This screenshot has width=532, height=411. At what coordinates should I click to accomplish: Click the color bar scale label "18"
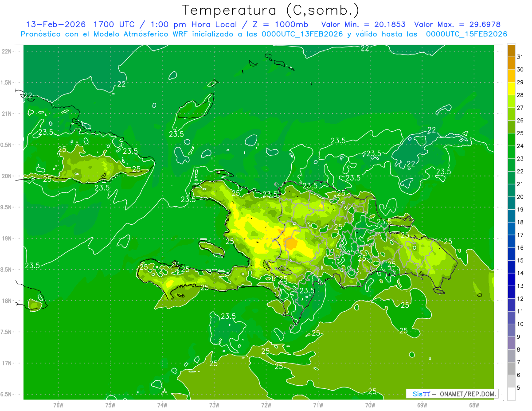tap(520, 223)
